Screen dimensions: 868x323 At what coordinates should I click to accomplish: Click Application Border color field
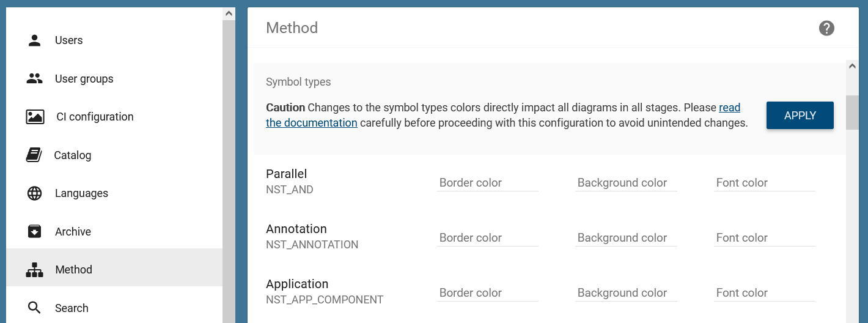pyautogui.click(x=488, y=292)
